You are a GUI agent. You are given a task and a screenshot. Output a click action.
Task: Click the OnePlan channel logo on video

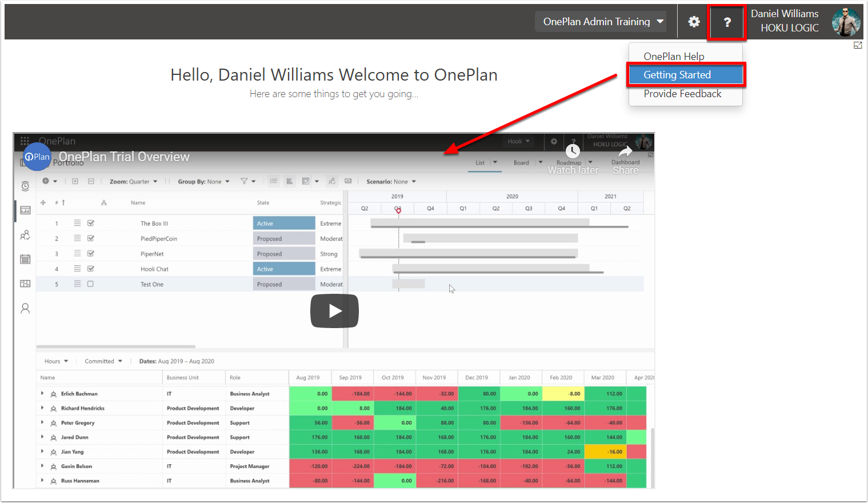(x=37, y=157)
